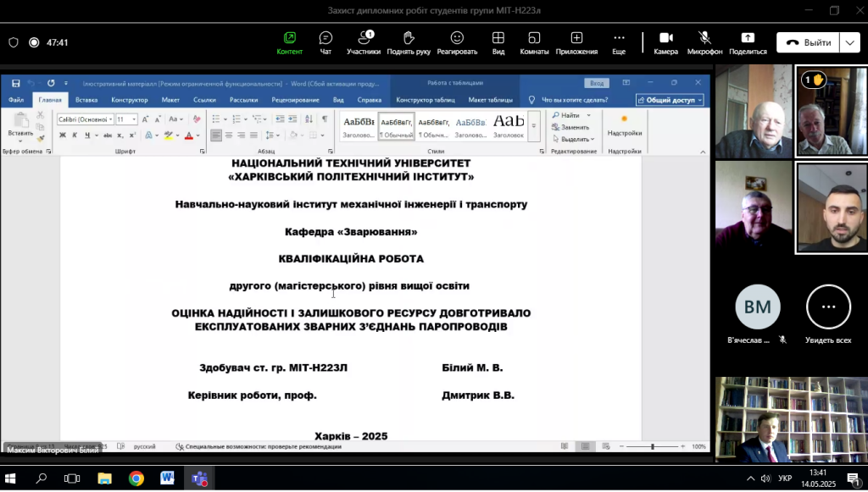Open the Приложения apps button
This screenshot has height=492, width=868.
(576, 42)
